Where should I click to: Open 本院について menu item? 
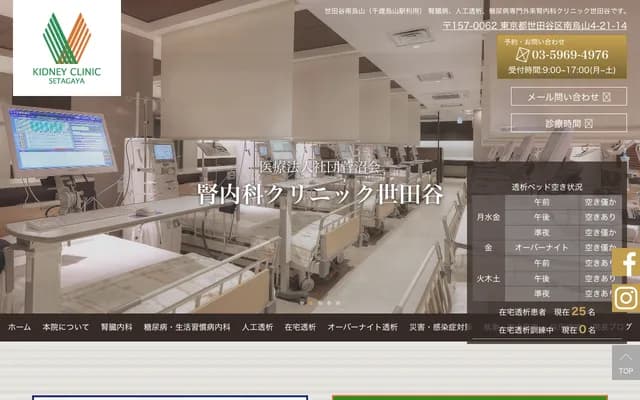point(66,327)
